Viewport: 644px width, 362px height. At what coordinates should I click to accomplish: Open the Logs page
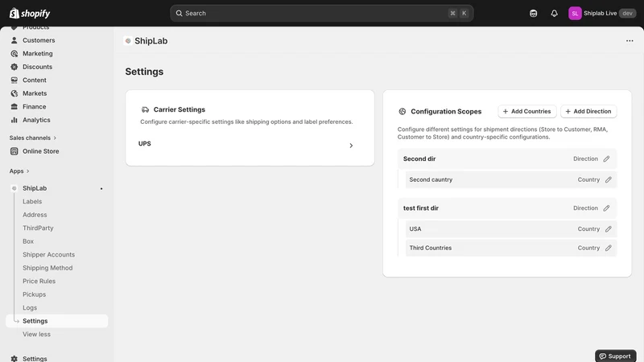[x=30, y=307]
